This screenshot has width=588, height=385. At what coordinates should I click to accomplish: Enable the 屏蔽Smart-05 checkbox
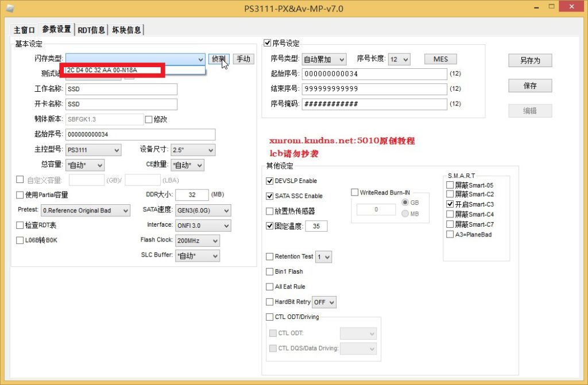[x=450, y=185]
